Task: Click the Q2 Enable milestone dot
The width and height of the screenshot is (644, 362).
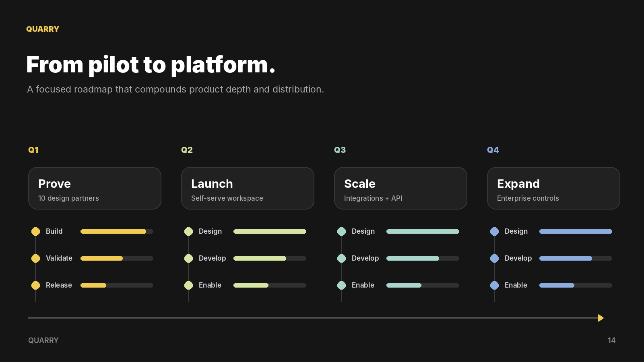Action: [189, 285]
